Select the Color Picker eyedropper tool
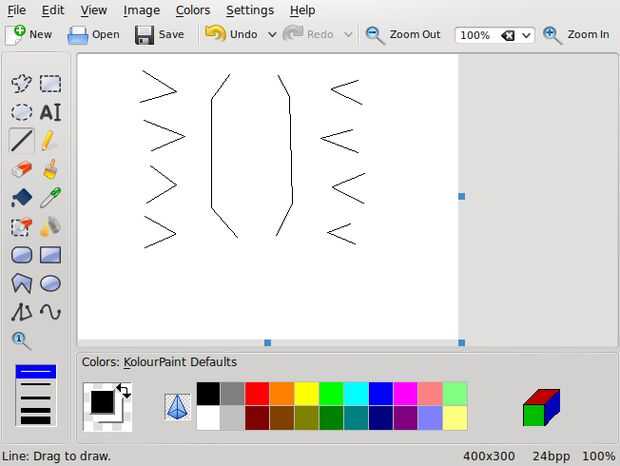This screenshot has width=620, height=466. (x=50, y=198)
